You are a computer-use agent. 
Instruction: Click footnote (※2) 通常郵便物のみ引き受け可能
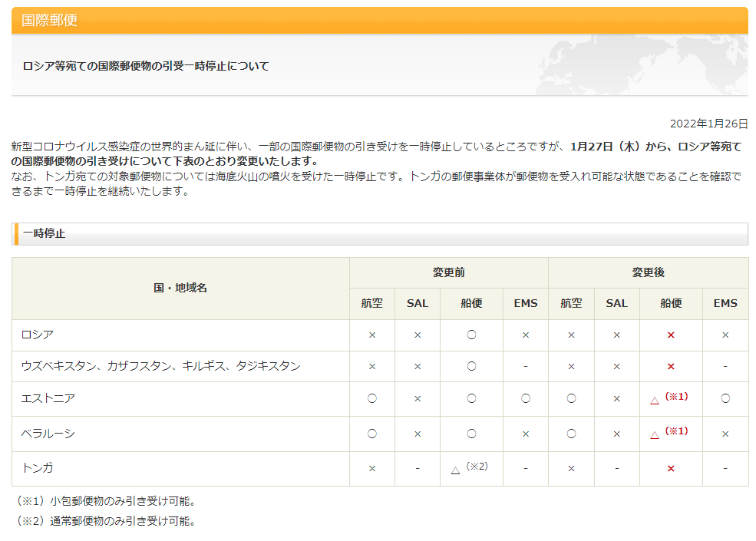click(x=106, y=521)
